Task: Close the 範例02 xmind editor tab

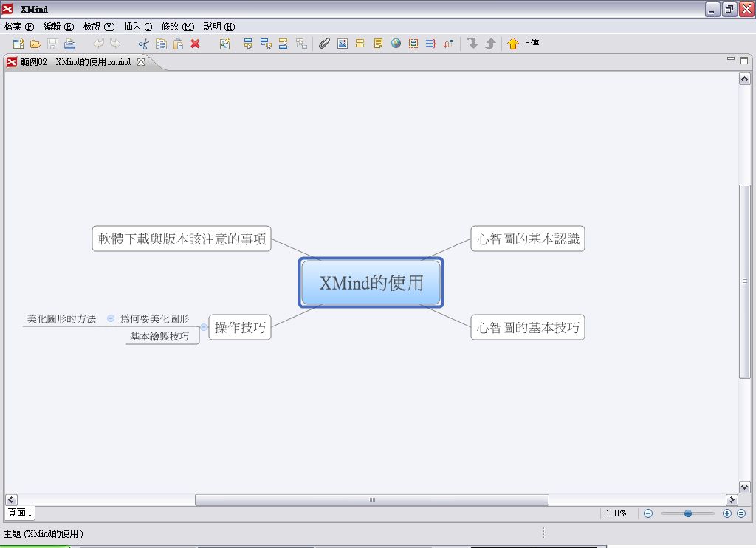Action: click(x=141, y=62)
